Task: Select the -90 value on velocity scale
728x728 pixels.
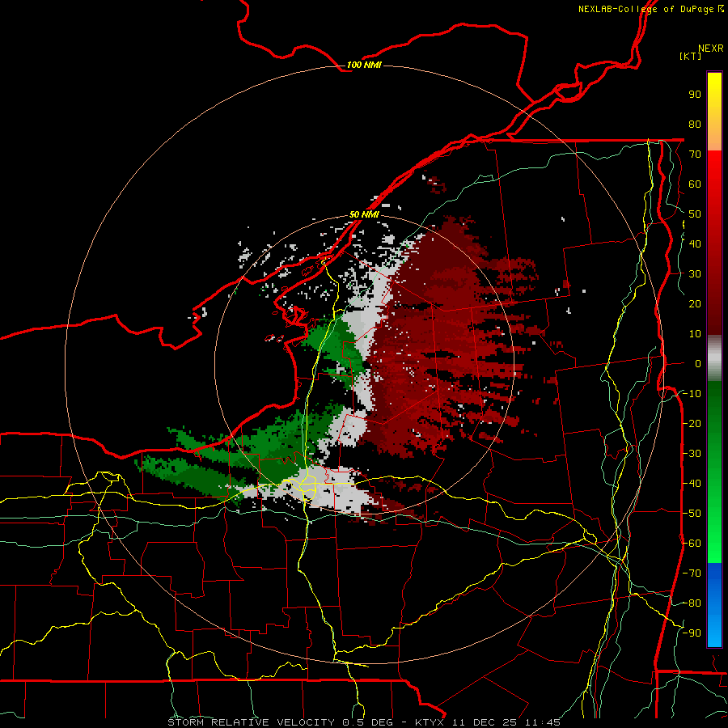Action: point(692,633)
